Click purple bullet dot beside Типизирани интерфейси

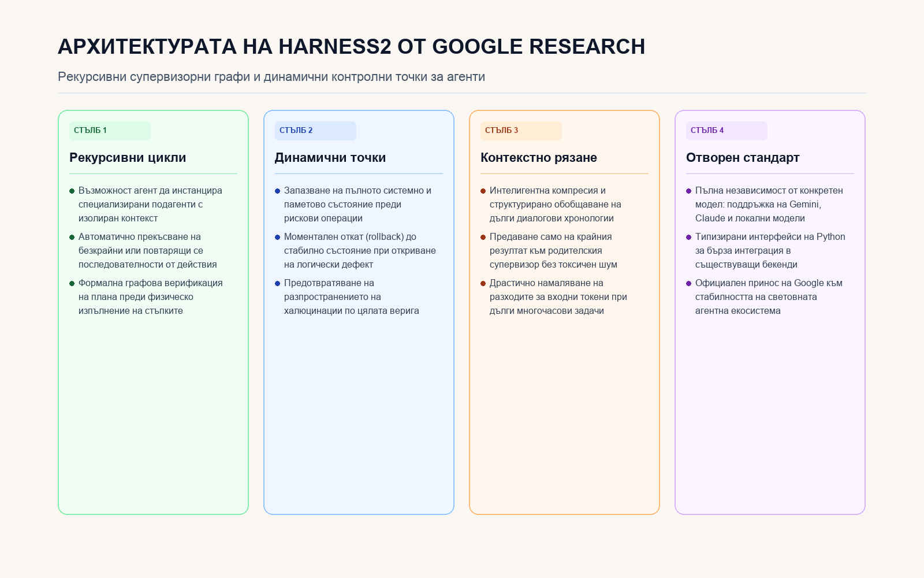tap(689, 237)
